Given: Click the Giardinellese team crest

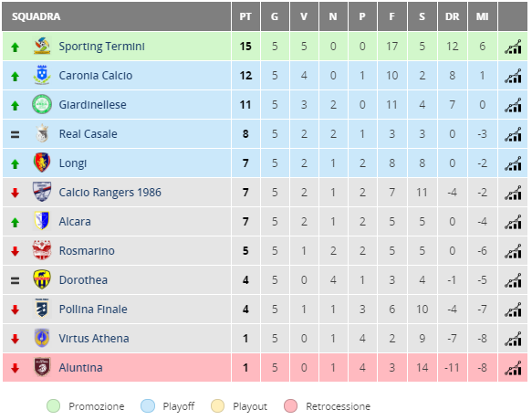Looking at the screenshot, I should (42, 104).
